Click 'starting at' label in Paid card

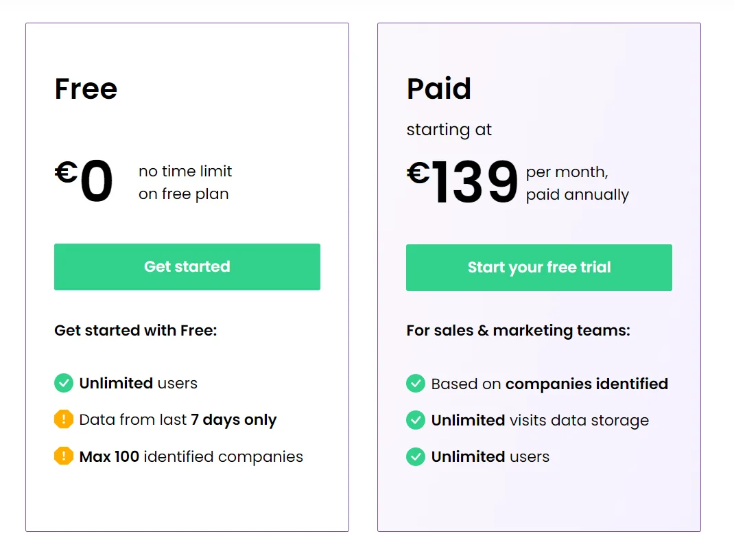pos(449,130)
